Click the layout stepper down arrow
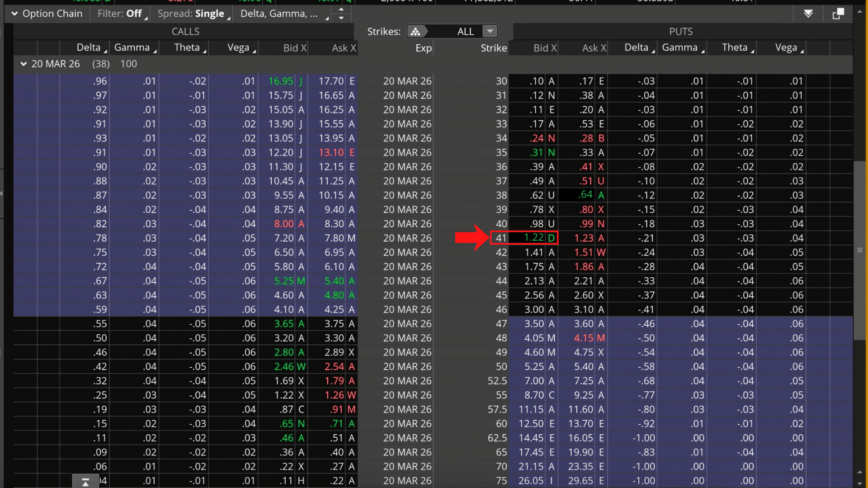 tap(341, 18)
